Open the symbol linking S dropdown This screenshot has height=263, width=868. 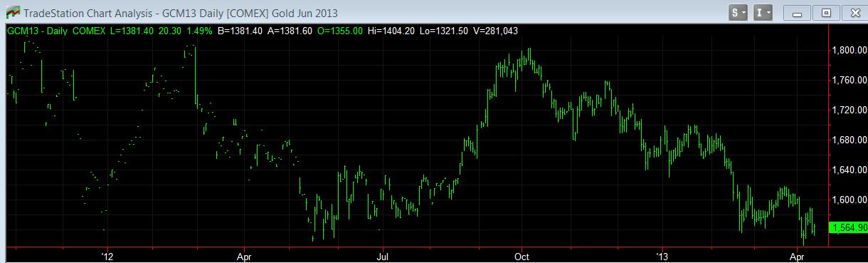(738, 13)
